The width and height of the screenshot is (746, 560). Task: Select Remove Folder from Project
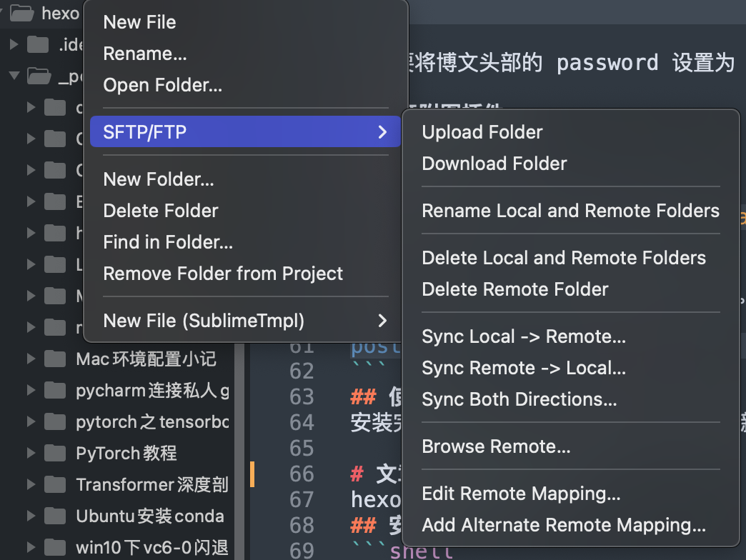223,274
